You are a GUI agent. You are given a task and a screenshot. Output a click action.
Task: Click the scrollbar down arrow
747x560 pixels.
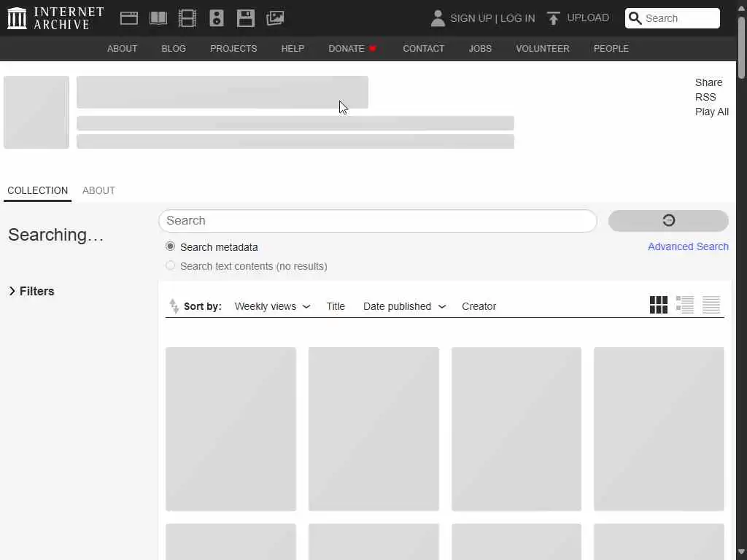[x=741, y=551]
